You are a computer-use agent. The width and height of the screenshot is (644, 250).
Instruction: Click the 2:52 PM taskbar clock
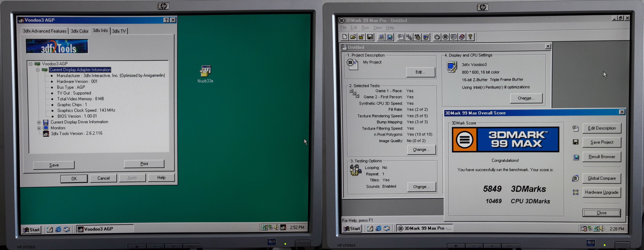[x=297, y=227]
